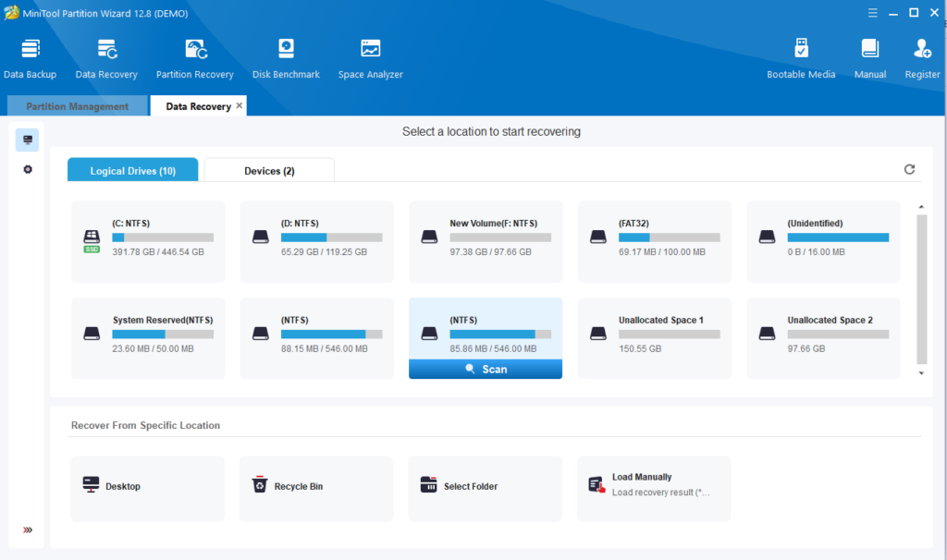This screenshot has width=947, height=560.
Task: Open the Register dialog
Action: (922, 58)
